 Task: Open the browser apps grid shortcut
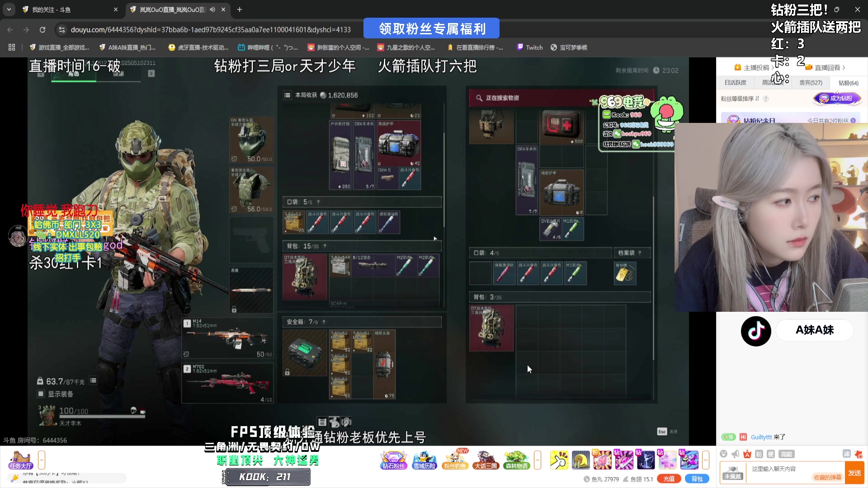point(12,47)
